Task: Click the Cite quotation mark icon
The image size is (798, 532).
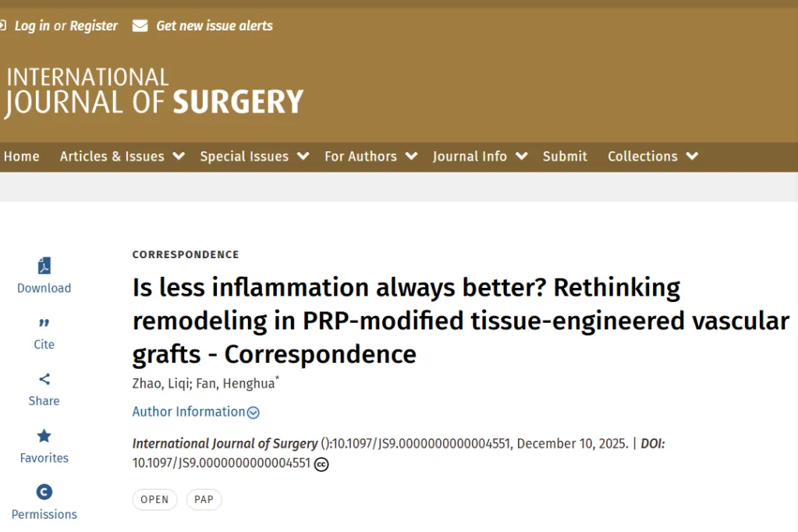Action: [x=44, y=323]
